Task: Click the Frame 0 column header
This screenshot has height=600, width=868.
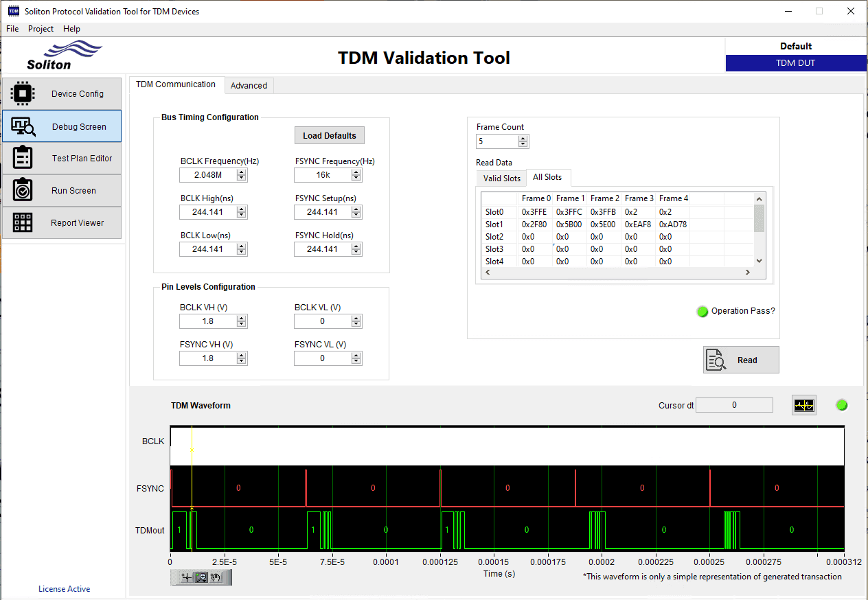Action: (x=536, y=198)
